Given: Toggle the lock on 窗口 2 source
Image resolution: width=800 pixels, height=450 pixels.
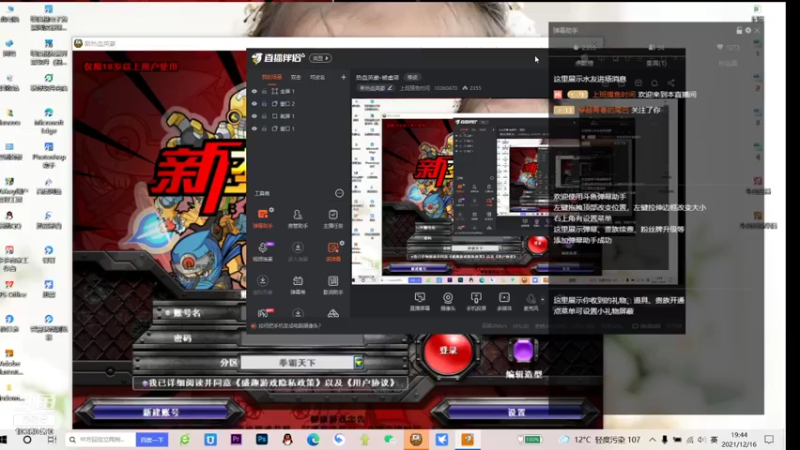Looking at the screenshot, I should pos(264,104).
